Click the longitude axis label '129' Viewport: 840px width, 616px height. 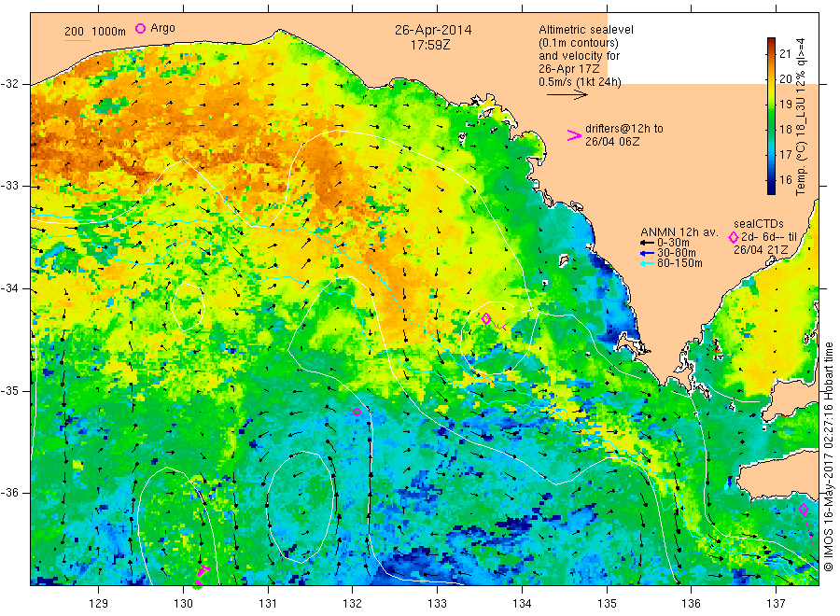coord(99,604)
